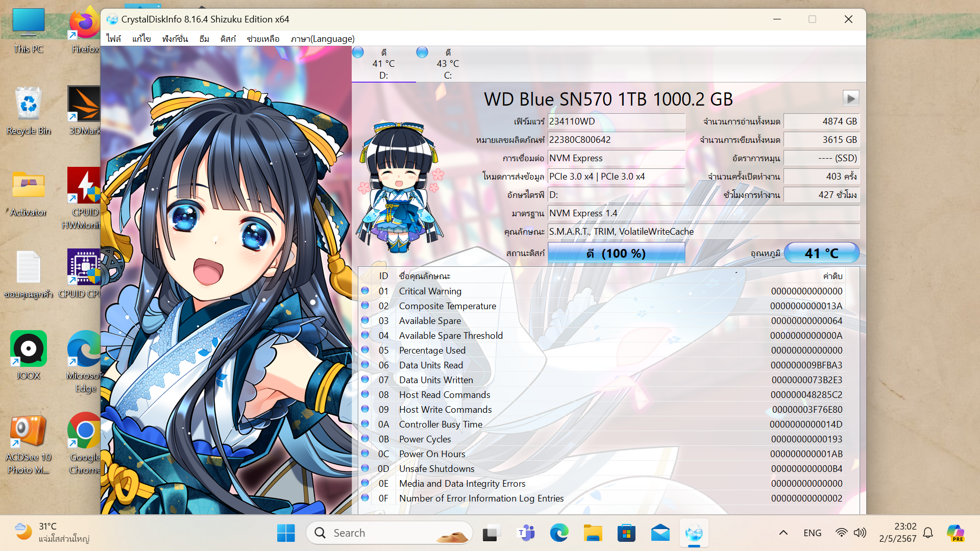Open Task View on the taskbar
Image resolution: width=980 pixels, height=551 pixels.
tap(490, 533)
